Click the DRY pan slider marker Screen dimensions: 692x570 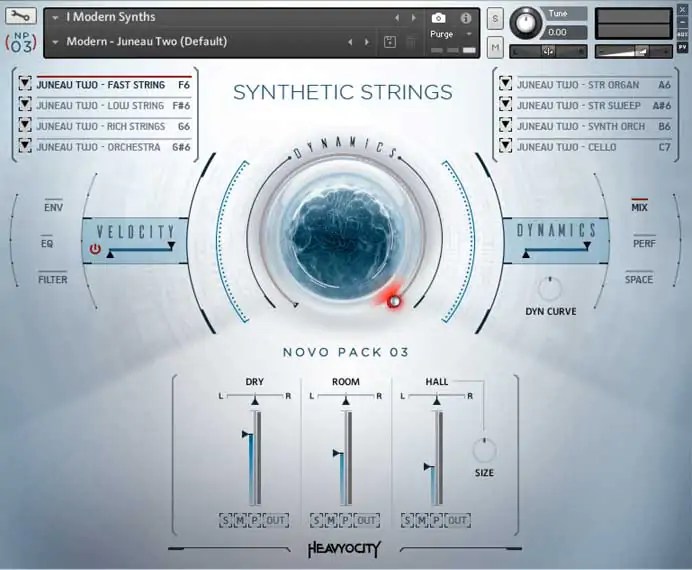tap(255, 401)
